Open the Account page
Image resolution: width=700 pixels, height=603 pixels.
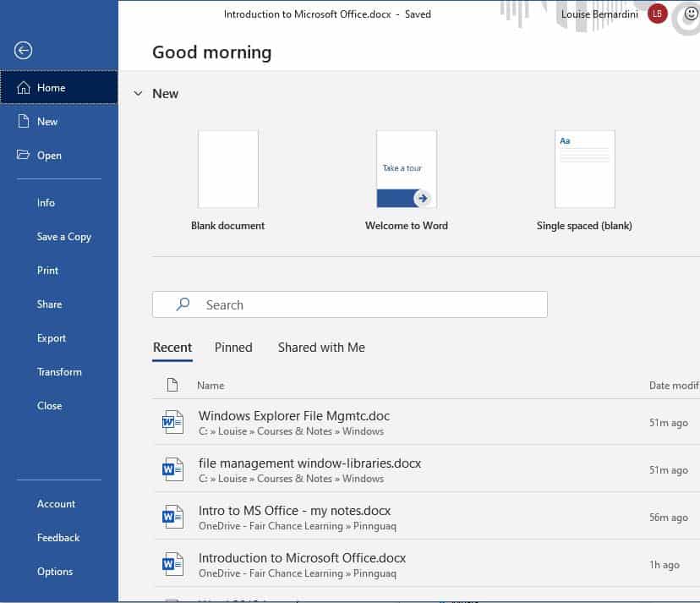[56, 504]
